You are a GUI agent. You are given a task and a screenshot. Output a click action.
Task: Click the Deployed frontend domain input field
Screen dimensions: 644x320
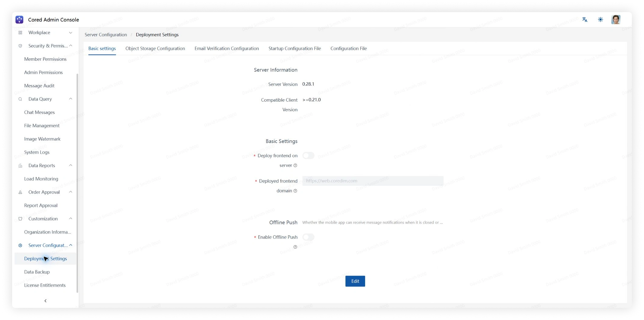(x=373, y=181)
